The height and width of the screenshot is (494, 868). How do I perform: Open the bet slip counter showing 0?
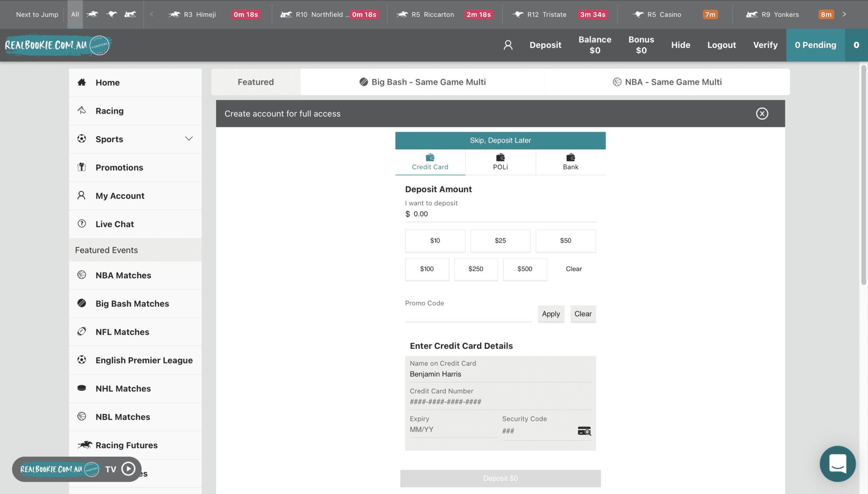pyautogui.click(x=856, y=45)
